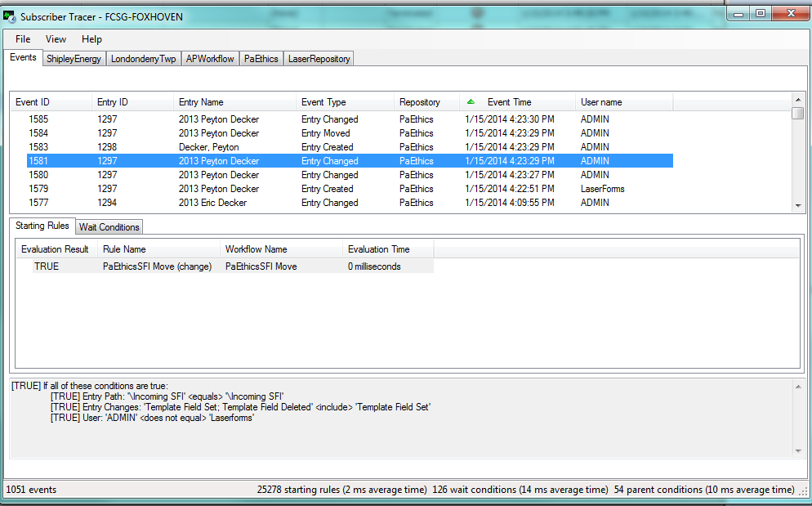The image size is (812, 506).
Task: Select the PaEthicsSFI Move (change) rule row
Action: click(x=157, y=266)
